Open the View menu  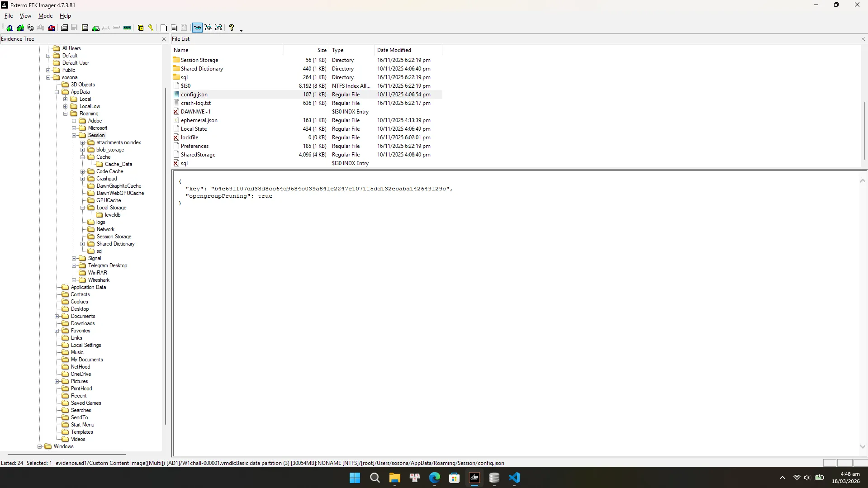click(25, 16)
